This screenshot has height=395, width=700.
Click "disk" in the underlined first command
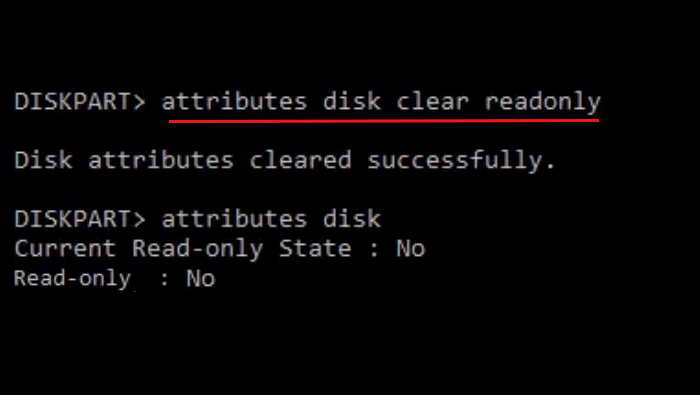pyautogui.click(x=352, y=102)
